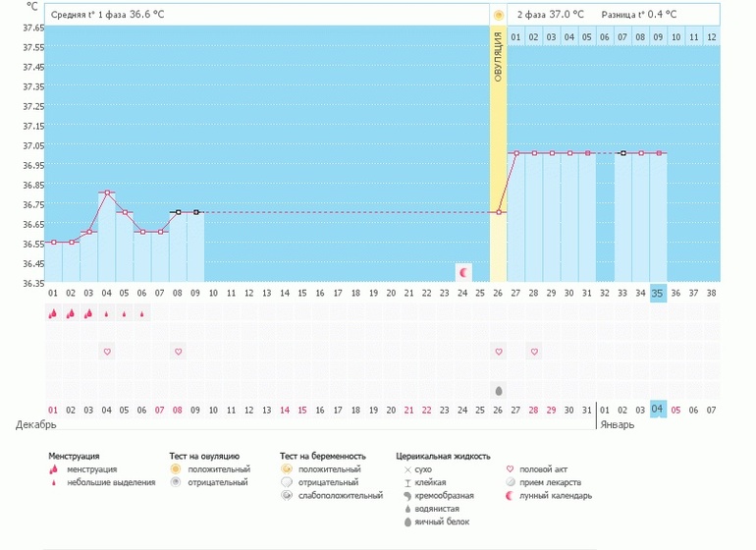Click the light discharge drop under day 05
The width and height of the screenshot is (756, 550).
pyautogui.click(x=124, y=314)
